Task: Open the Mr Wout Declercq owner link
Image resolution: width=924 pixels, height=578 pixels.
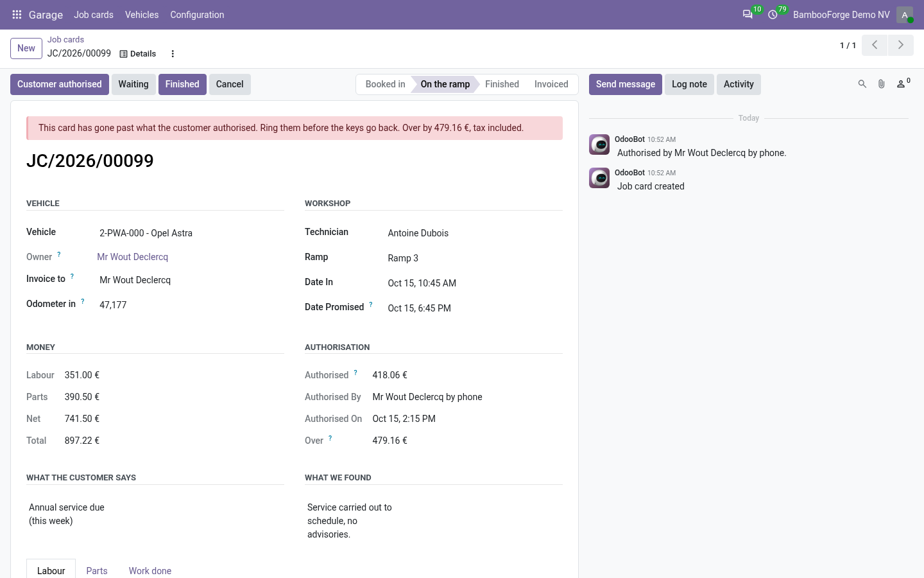Action: tap(133, 257)
